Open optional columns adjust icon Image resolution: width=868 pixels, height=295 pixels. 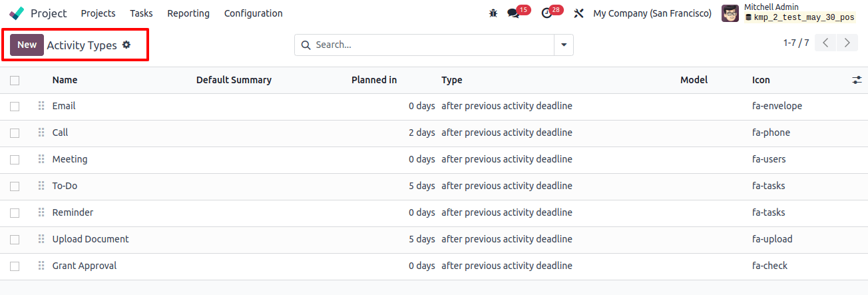(x=857, y=80)
